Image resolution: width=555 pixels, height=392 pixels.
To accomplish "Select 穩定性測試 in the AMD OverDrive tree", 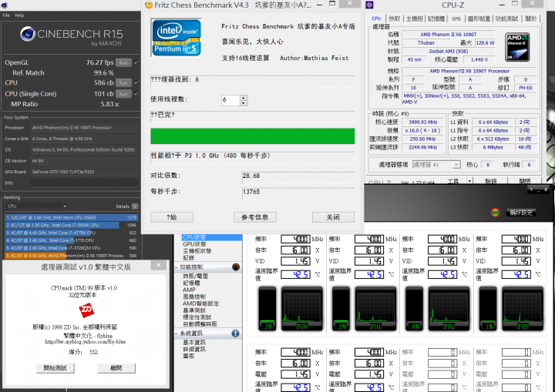I will (x=197, y=317).
